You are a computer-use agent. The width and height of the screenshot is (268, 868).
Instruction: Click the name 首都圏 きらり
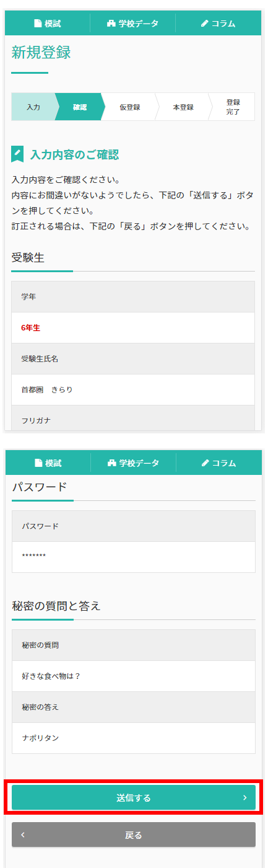coord(47,389)
